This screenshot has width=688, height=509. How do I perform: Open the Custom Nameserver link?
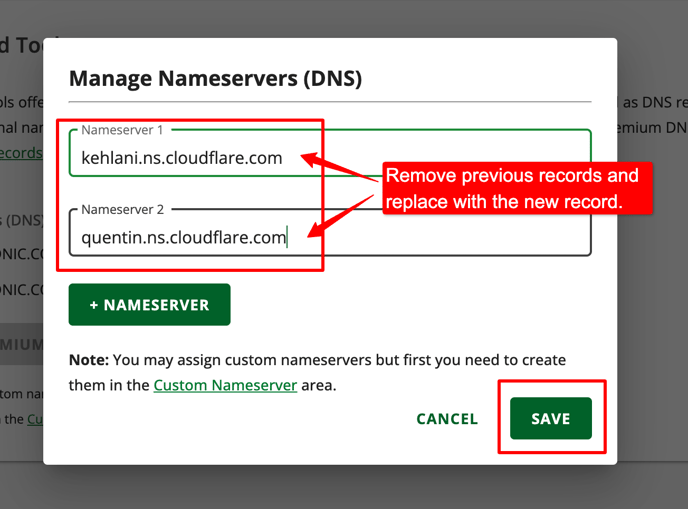click(x=225, y=385)
